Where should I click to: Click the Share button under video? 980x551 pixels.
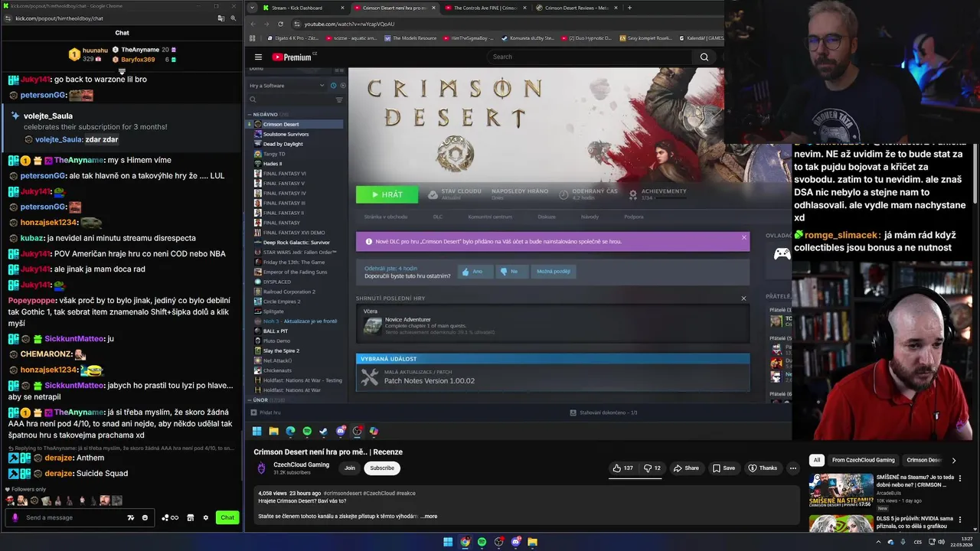pos(687,468)
